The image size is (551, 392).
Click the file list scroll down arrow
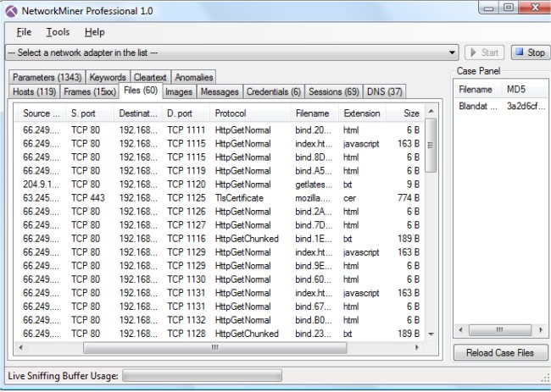pos(431,334)
